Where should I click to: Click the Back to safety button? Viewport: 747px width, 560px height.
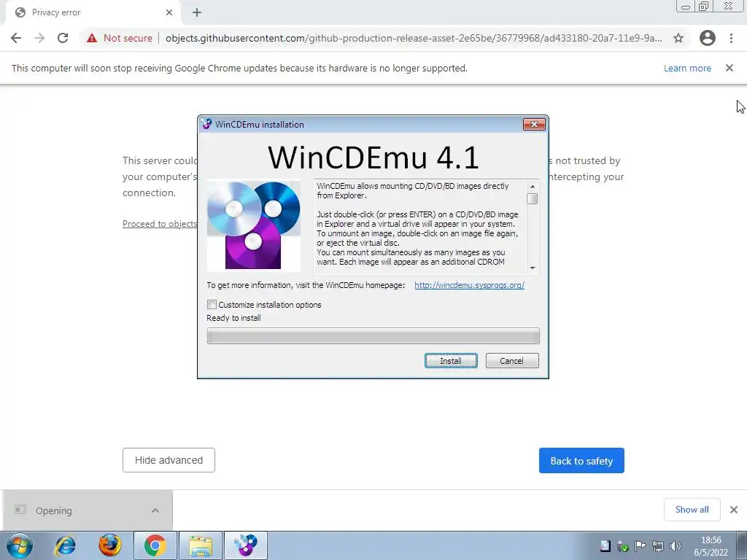[x=581, y=461]
